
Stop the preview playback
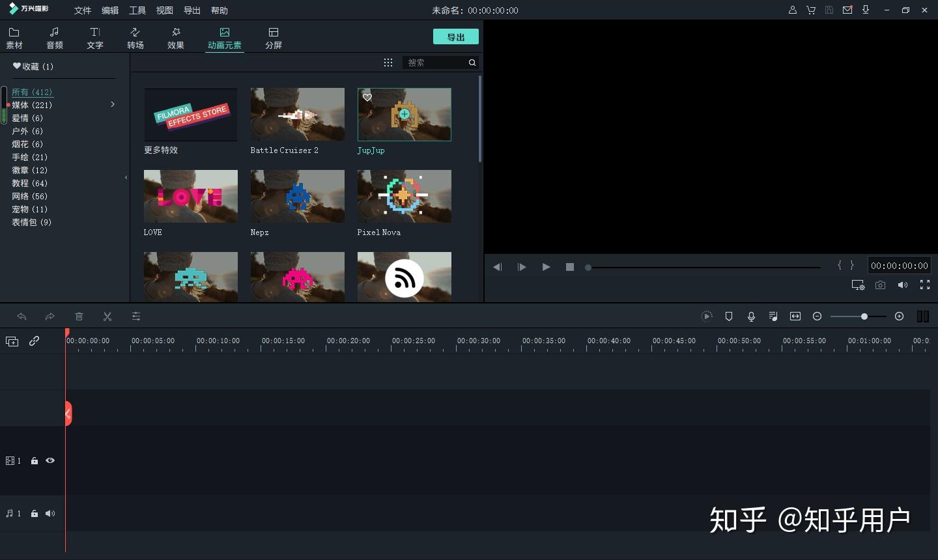tap(570, 267)
